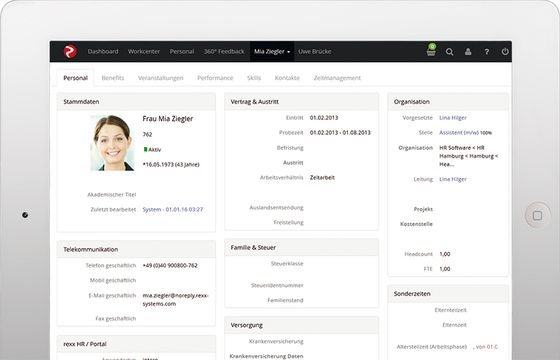Open the System - 01.01.16 03:27 link
Viewport: 560px width, 360px height.
tap(172, 209)
